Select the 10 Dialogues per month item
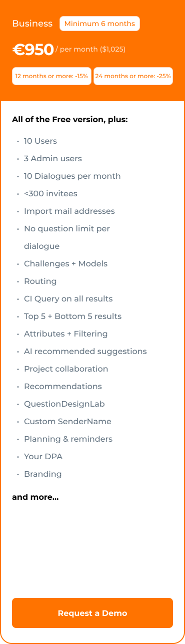185x644 pixels. point(72,176)
